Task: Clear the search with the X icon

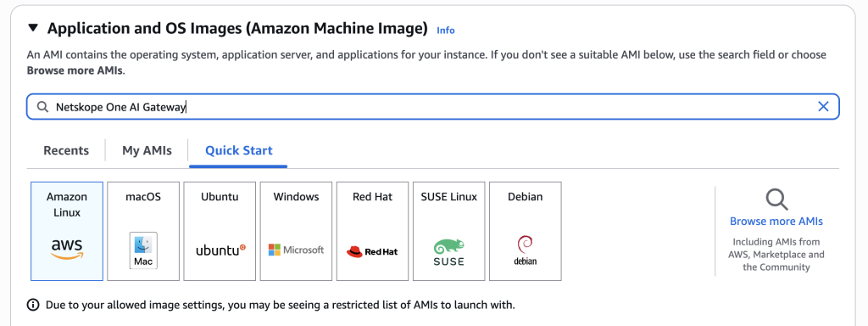Action: (x=823, y=106)
